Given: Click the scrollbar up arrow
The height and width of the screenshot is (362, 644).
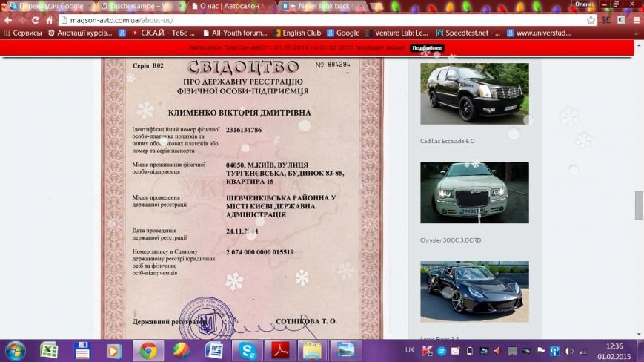Looking at the screenshot, I should click(x=639, y=45).
